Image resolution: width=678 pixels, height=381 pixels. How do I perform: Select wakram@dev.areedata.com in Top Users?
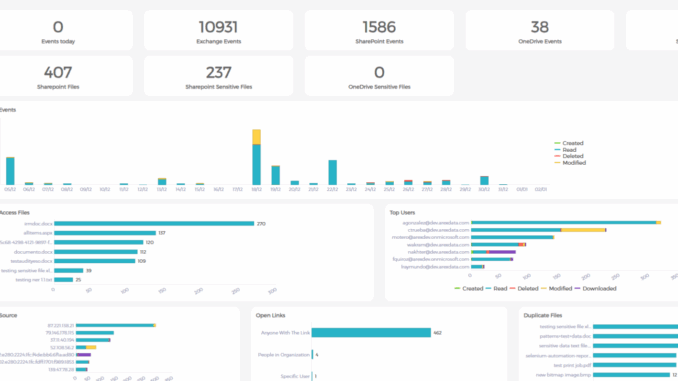(438, 245)
